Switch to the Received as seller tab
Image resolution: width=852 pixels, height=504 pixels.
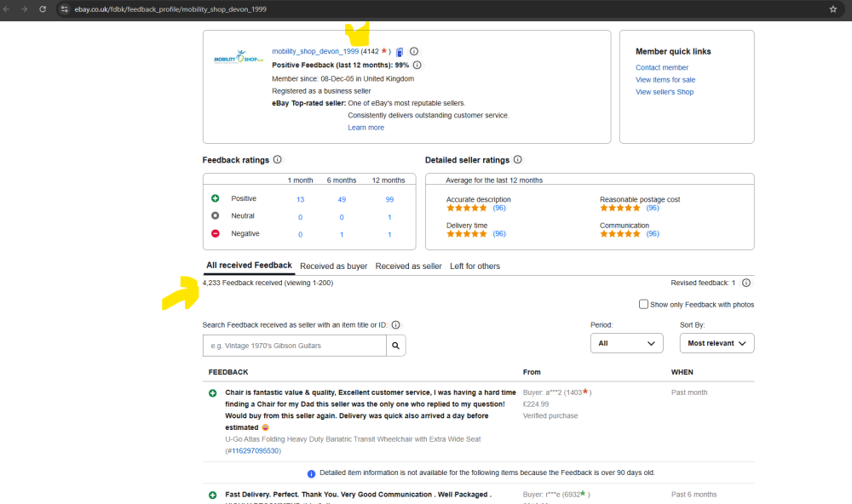pyautogui.click(x=409, y=266)
